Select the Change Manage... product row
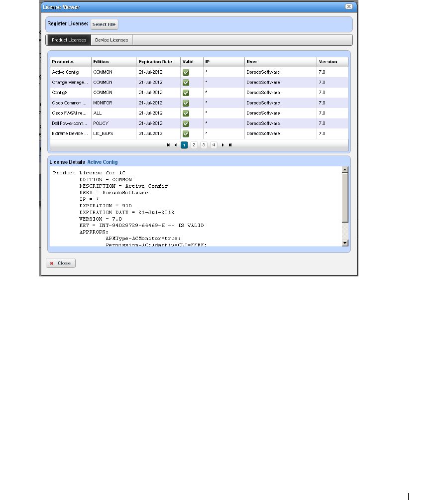Image resolution: width=448 pixels, height=500 pixels. tap(199, 82)
